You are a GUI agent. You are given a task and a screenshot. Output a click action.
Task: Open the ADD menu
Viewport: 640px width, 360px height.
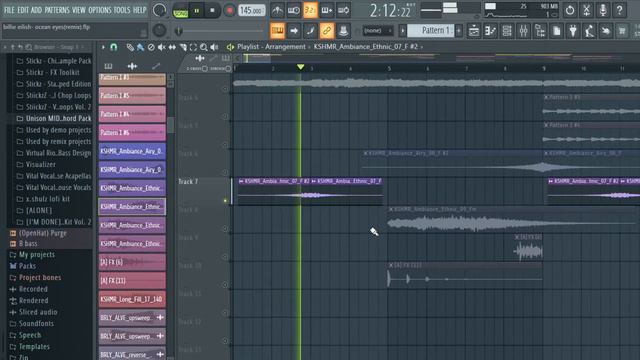(x=36, y=10)
